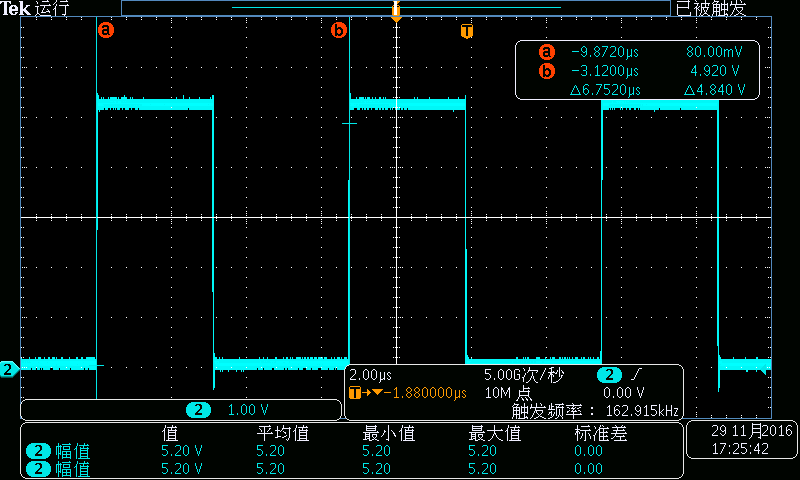This screenshot has height=480, width=800.
Task: Click the 1.00 V vertical scale readout
Action: point(247,410)
